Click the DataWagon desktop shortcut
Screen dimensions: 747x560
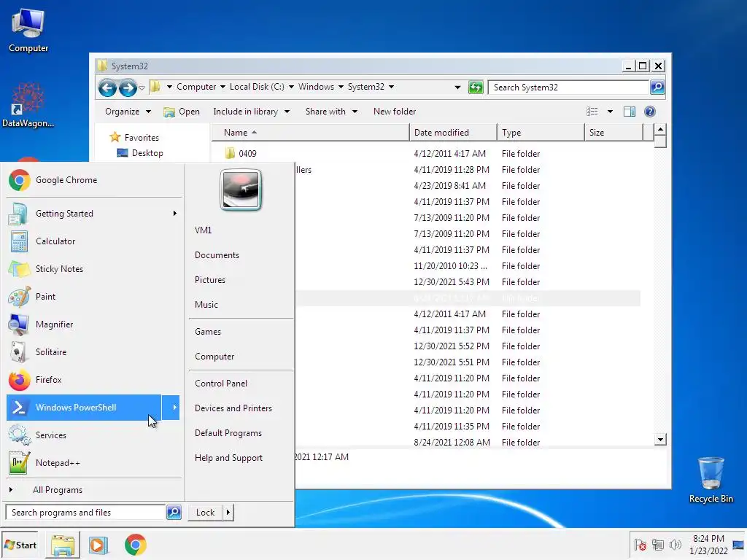pos(28,105)
